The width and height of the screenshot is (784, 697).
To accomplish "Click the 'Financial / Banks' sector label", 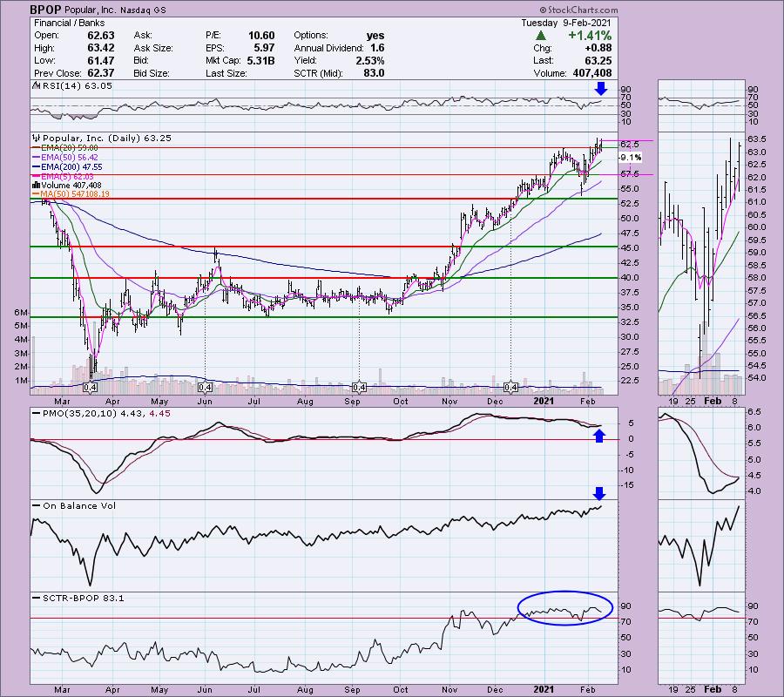I will pos(69,23).
